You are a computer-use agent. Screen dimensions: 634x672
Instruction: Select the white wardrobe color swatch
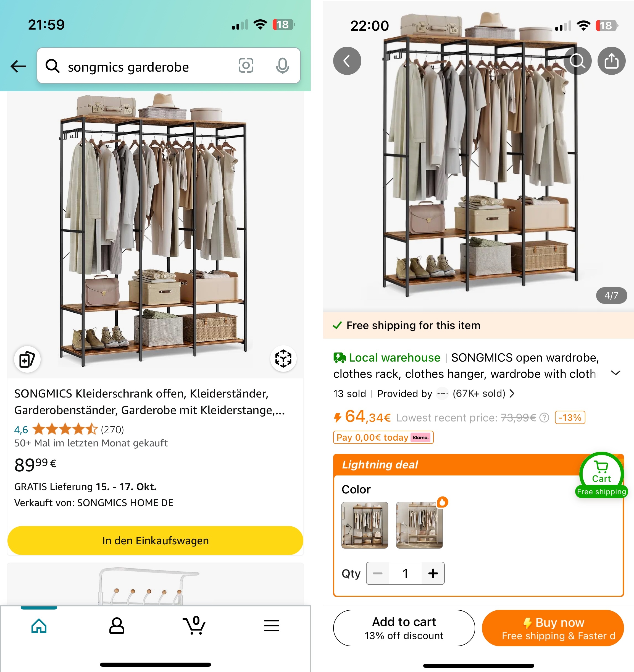[x=419, y=525]
